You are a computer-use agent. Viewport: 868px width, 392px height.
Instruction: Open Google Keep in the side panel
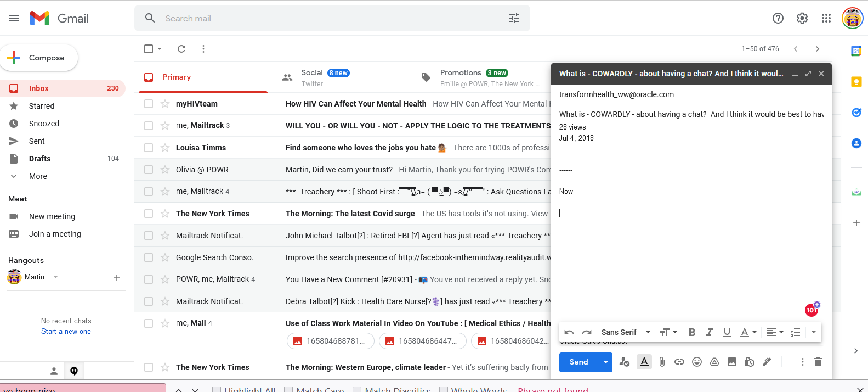[x=856, y=82]
